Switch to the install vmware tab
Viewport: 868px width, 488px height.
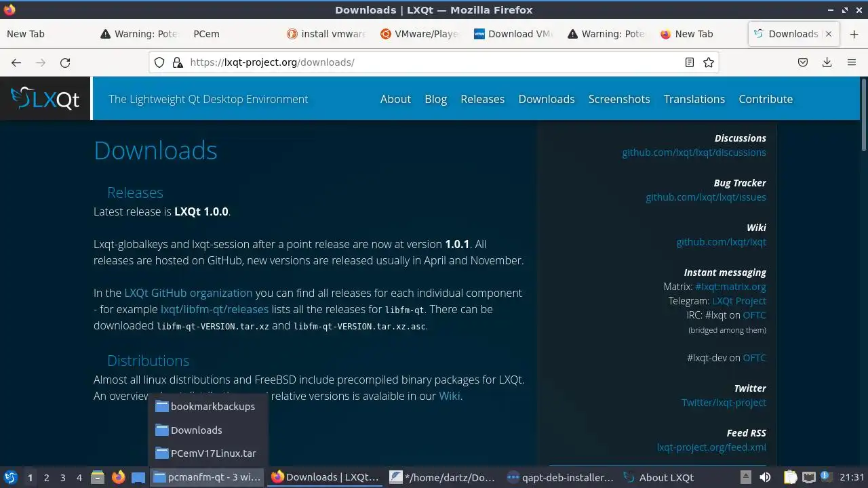(x=325, y=34)
